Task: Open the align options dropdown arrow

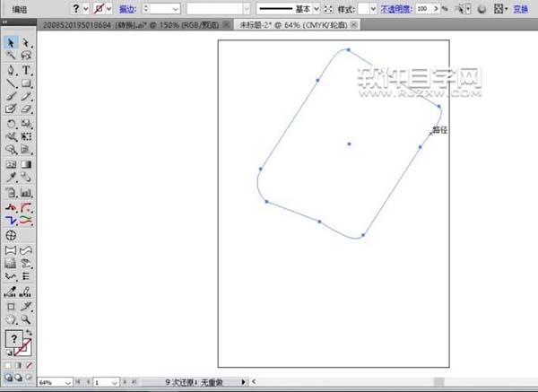Action: point(507,9)
